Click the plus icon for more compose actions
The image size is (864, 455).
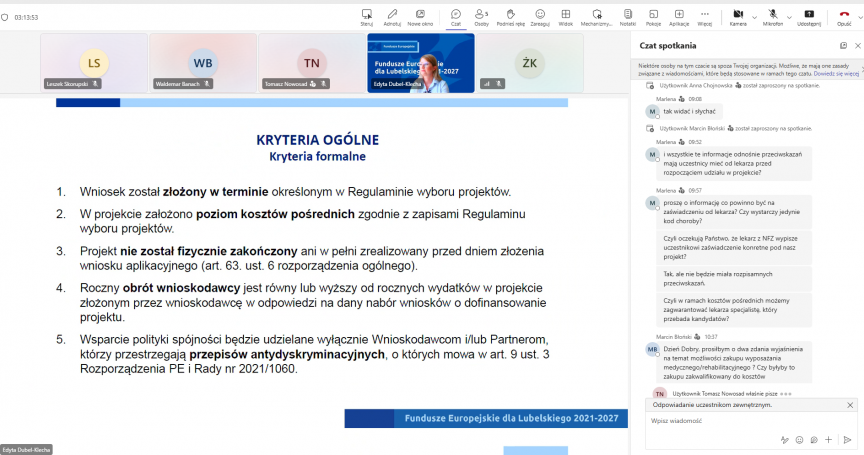tap(828, 440)
